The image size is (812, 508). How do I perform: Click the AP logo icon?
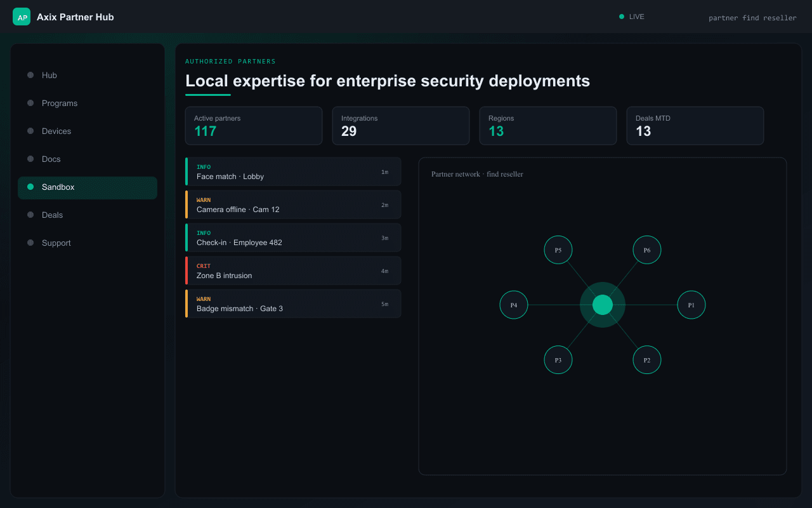click(22, 17)
